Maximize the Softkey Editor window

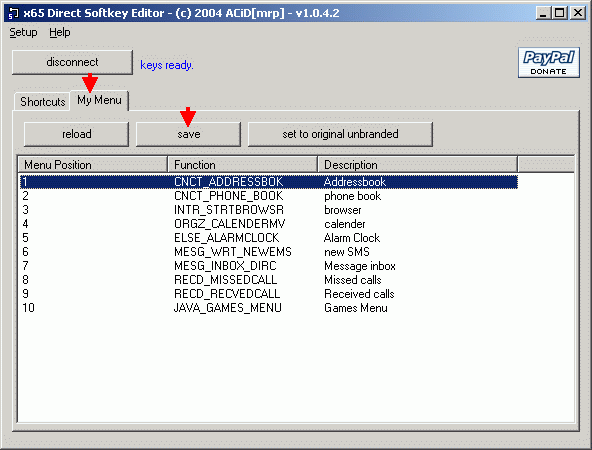[x=560, y=13]
